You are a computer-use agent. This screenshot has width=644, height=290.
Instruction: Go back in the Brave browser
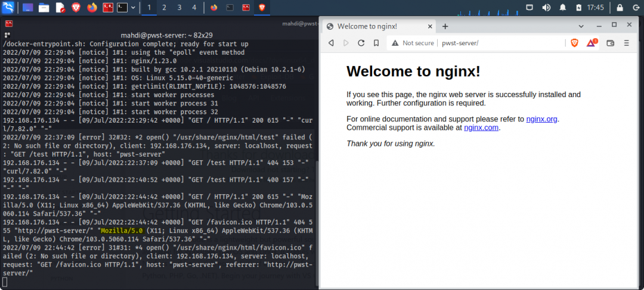point(330,43)
